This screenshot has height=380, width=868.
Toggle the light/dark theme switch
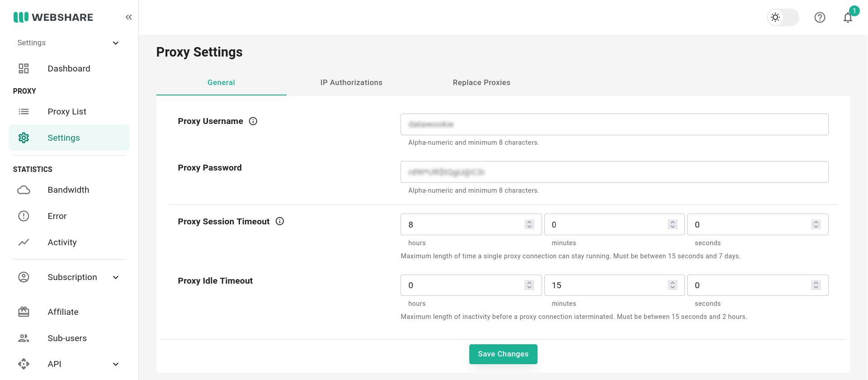click(783, 18)
